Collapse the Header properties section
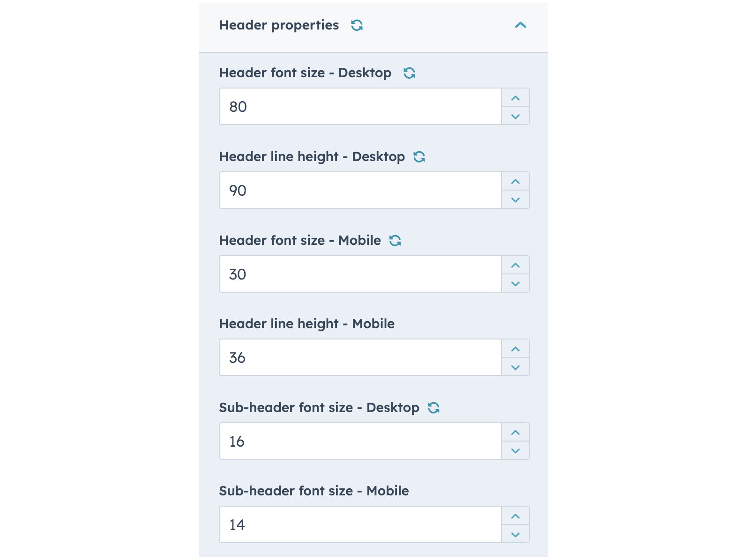 521,25
